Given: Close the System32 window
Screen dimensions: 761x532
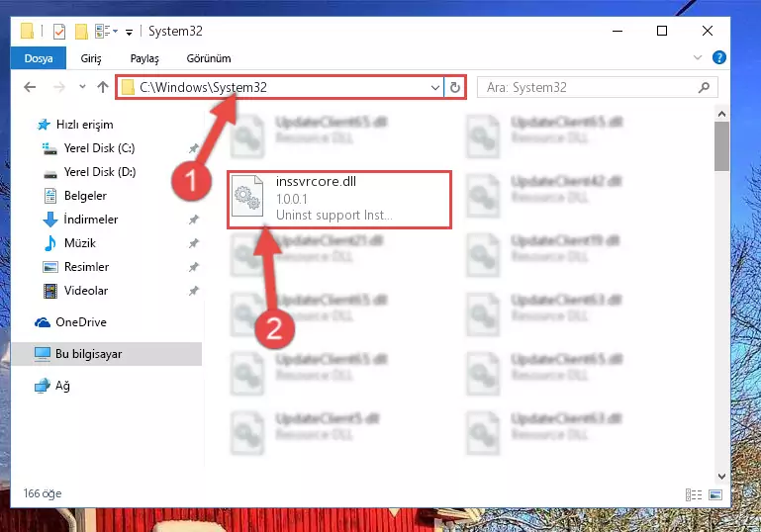Looking at the screenshot, I should (x=708, y=31).
